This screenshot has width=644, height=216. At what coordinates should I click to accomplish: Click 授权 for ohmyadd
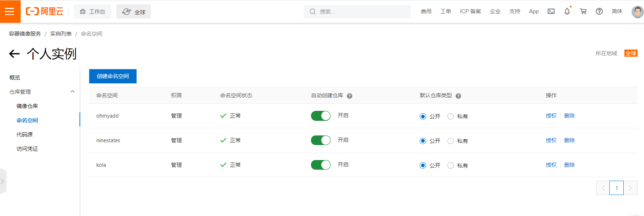551,116
